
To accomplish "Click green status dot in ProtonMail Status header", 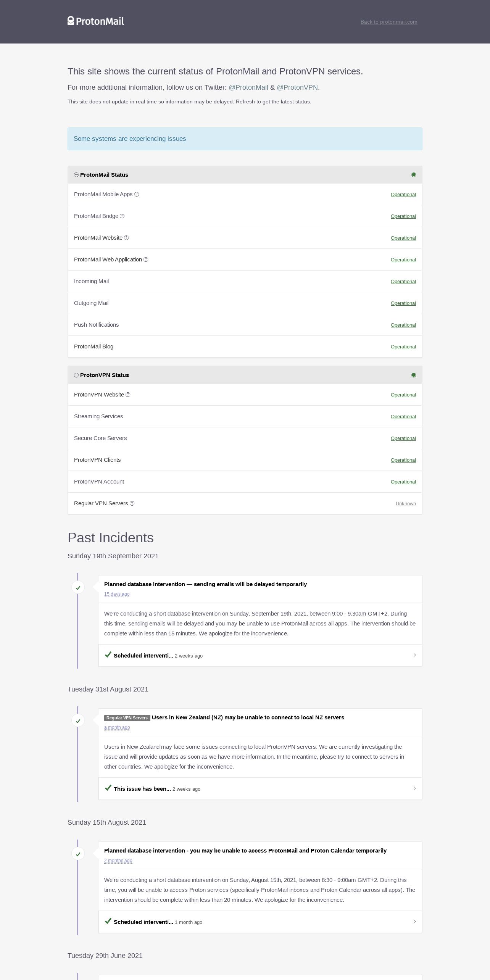I will point(414,175).
